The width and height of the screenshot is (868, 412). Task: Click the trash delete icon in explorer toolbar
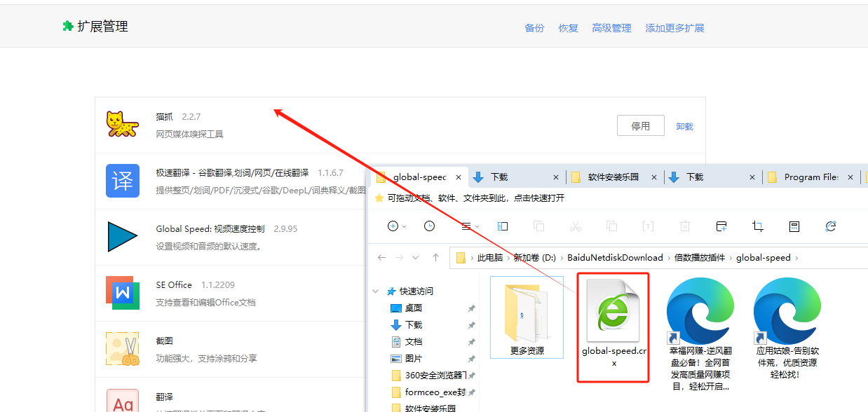tap(684, 226)
